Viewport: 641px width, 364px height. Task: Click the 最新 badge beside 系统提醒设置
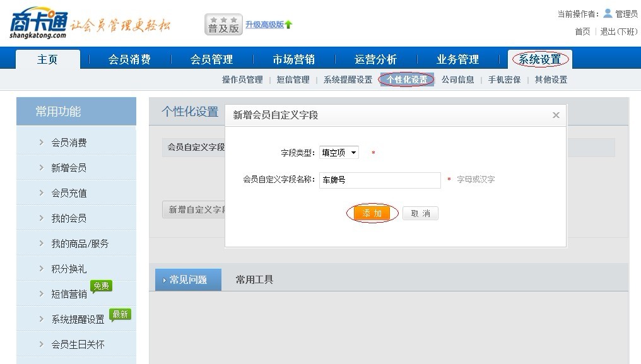coord(120,314)
